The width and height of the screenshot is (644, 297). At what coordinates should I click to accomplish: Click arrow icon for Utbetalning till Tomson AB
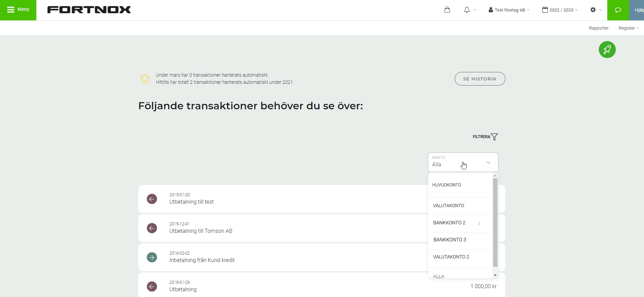click(x=152, y=228)
